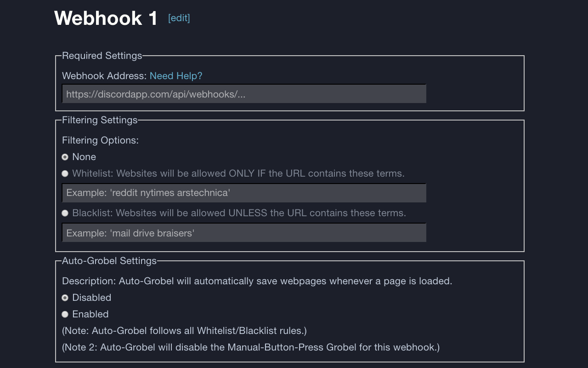Open the Need Help? link

pyautogui.click(x=176, y=76)
